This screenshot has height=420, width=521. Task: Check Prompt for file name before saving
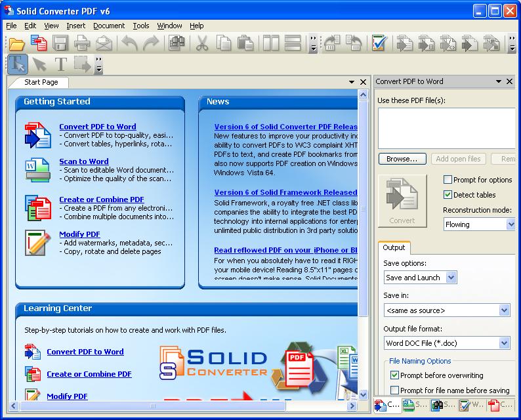[x=394, y=390]
